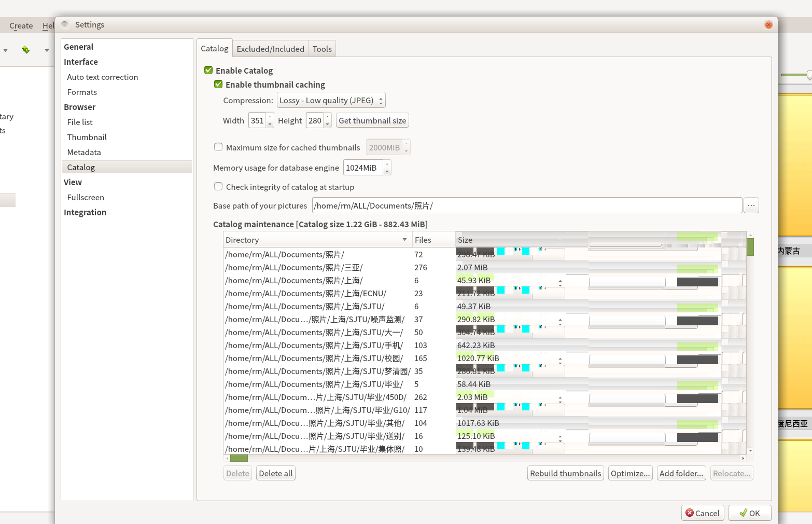The width and height of the screenshot is (812, 524).
Task: Click the Base path of pictures field
Action: pos(526,205)
